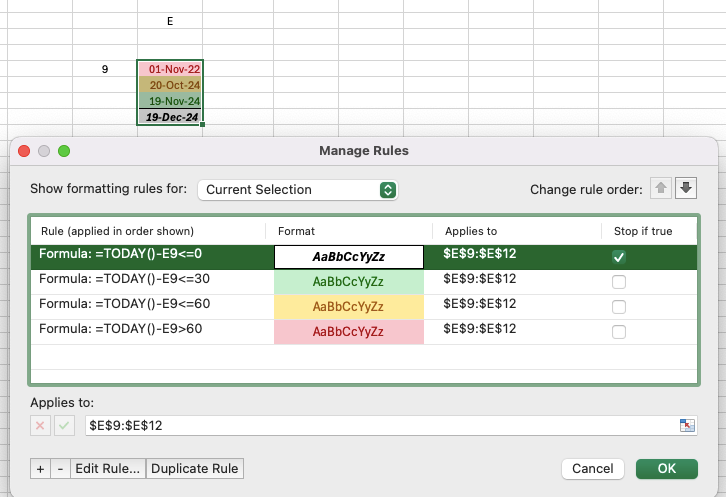Move selected rule up in order
The width and height of the screenshot is (726, 497).
[x=661, y=188]
